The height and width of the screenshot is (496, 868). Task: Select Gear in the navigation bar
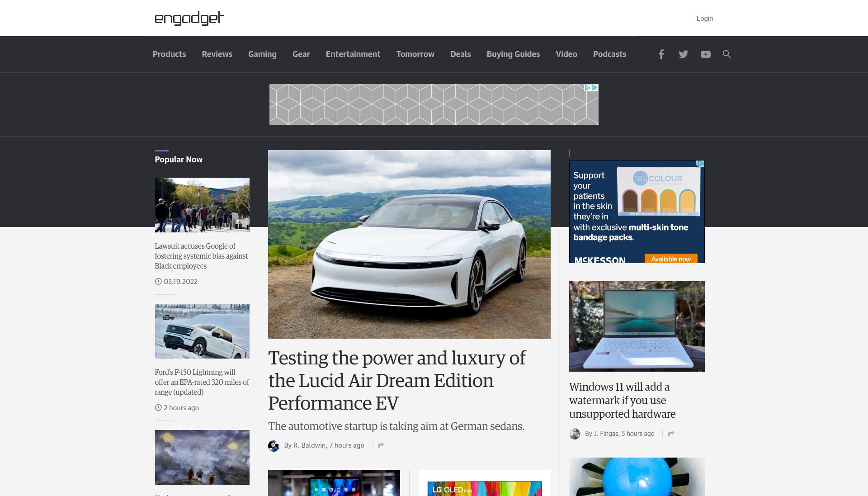[x=301, y=54]
